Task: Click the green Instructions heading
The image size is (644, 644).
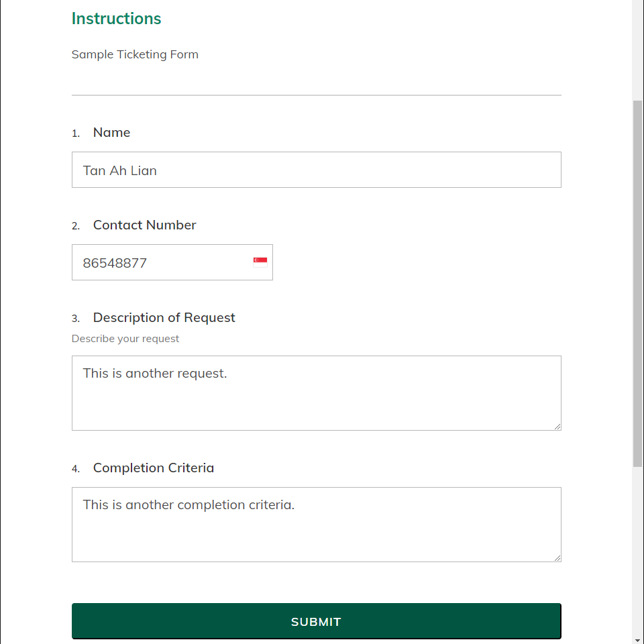Action: 116,19
